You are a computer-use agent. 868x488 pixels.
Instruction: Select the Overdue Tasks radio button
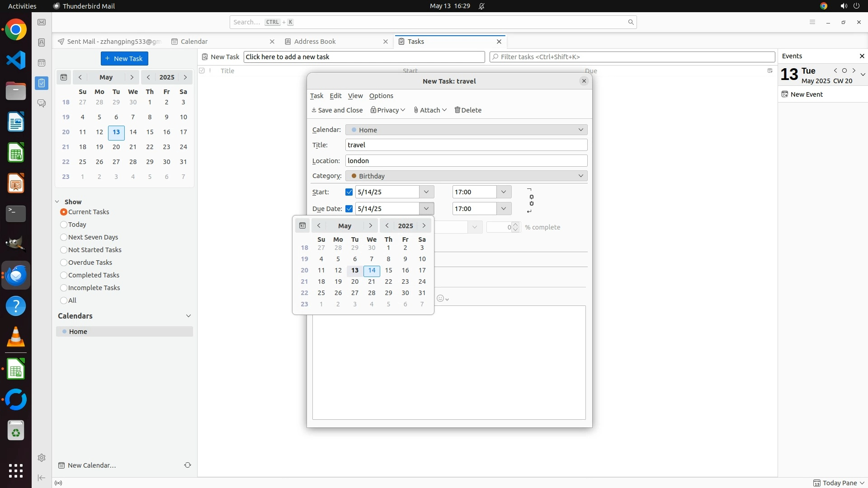click(64, 263)
